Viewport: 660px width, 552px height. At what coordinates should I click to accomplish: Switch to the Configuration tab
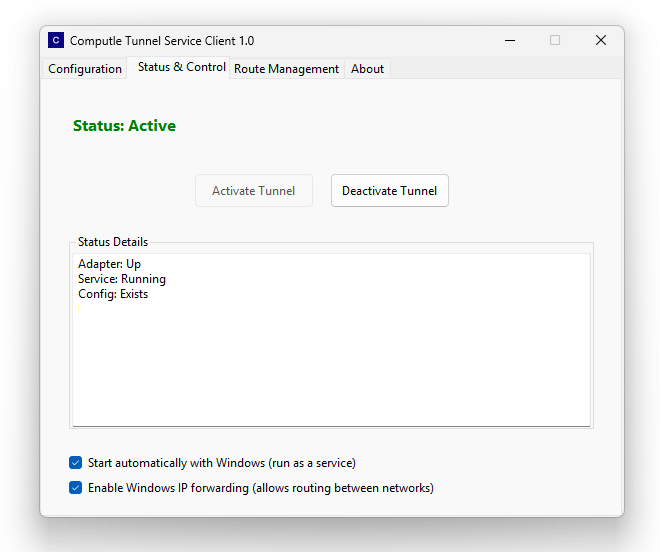pyautogui.click(x=85, y=69)
